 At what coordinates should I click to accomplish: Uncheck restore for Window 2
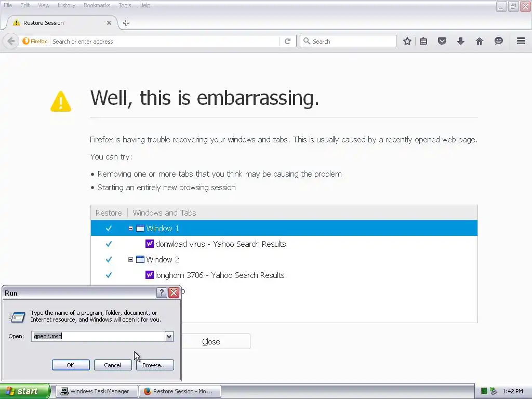pyautogui.click(x=109, y=260)
